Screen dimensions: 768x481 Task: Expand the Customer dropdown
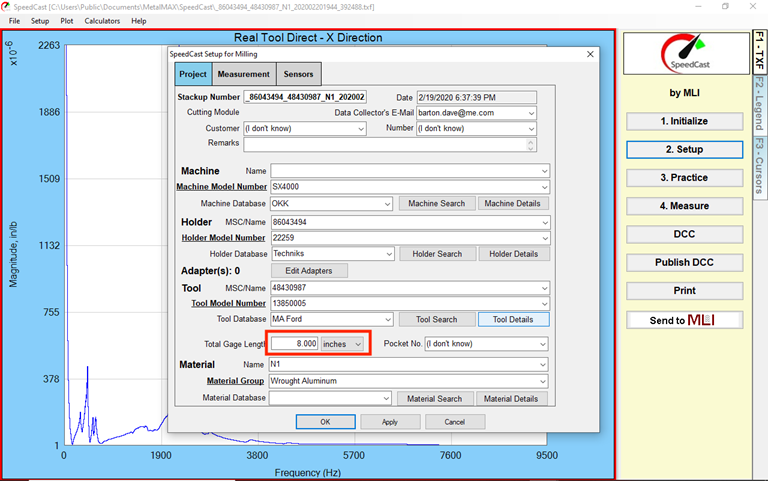tap(360, 129)
